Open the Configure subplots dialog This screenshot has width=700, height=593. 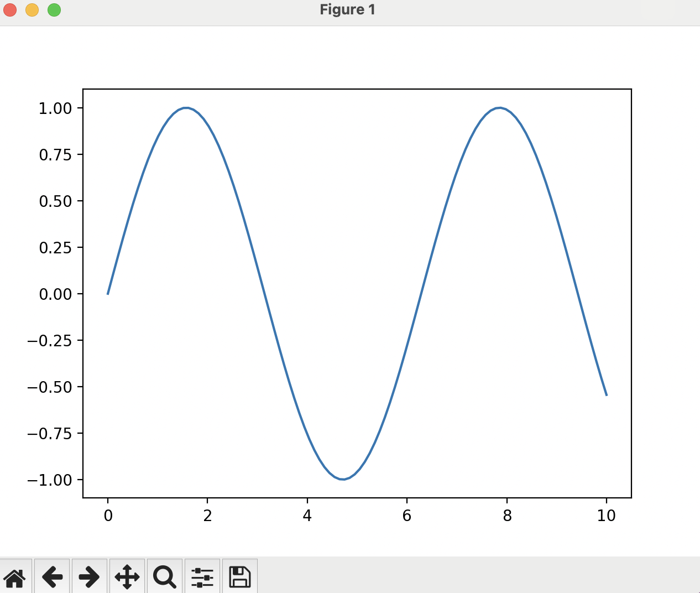coord(202,576)
